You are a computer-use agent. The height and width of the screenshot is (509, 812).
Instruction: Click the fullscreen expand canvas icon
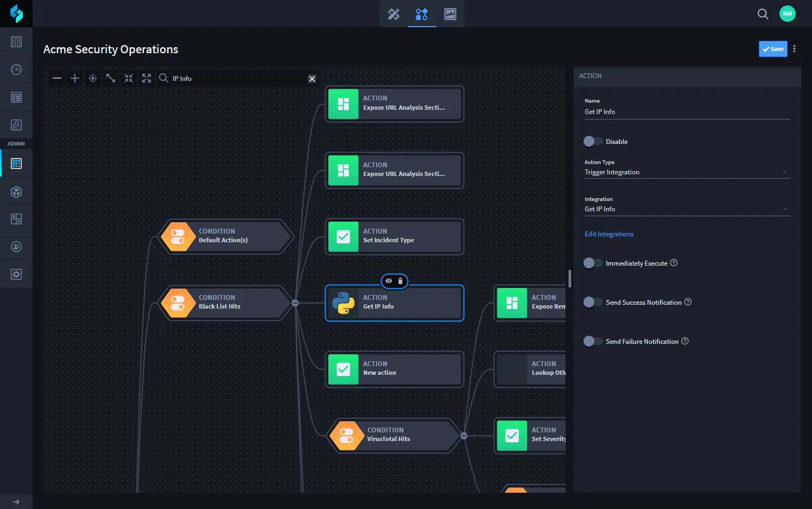coord(147,78)
